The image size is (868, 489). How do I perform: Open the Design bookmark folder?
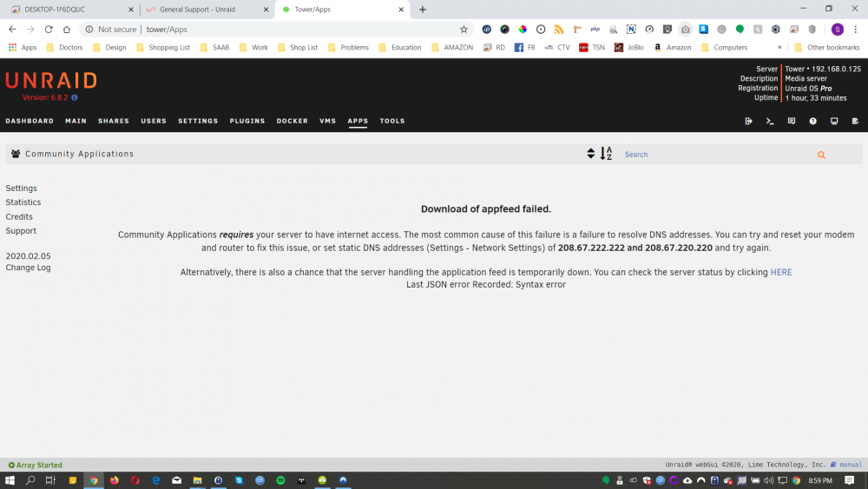point(109,47)
